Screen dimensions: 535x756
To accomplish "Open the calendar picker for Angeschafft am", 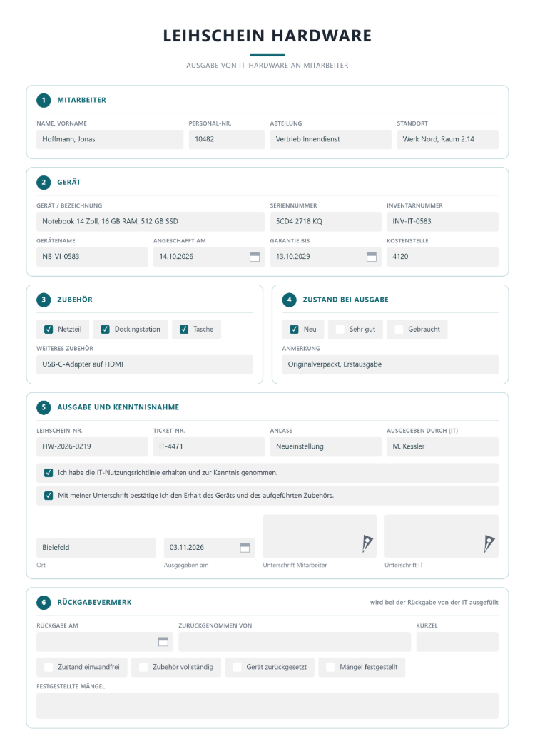I will tap(255, 257).
